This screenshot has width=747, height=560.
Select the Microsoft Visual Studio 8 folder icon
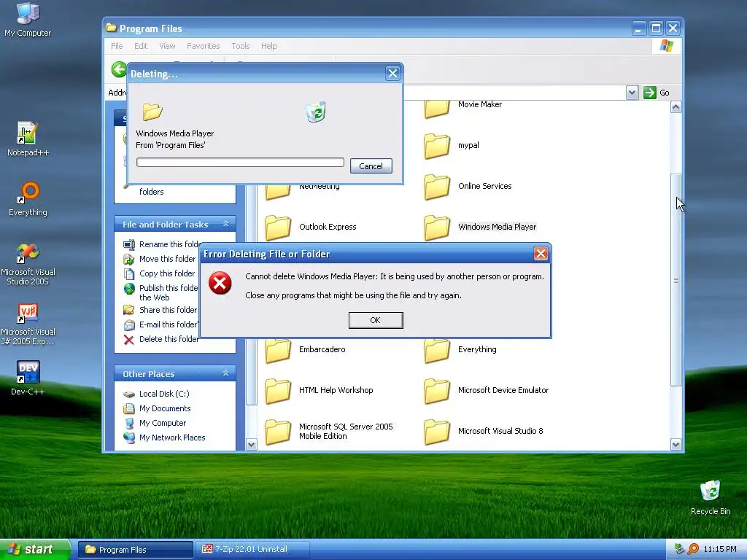click(x=437, y=432)
